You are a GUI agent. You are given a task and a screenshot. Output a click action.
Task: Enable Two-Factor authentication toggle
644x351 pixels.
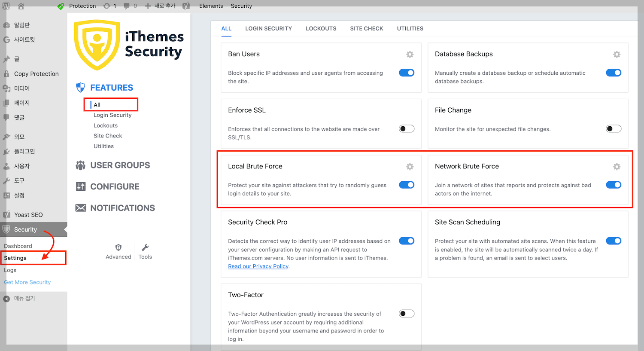point(406,313)
